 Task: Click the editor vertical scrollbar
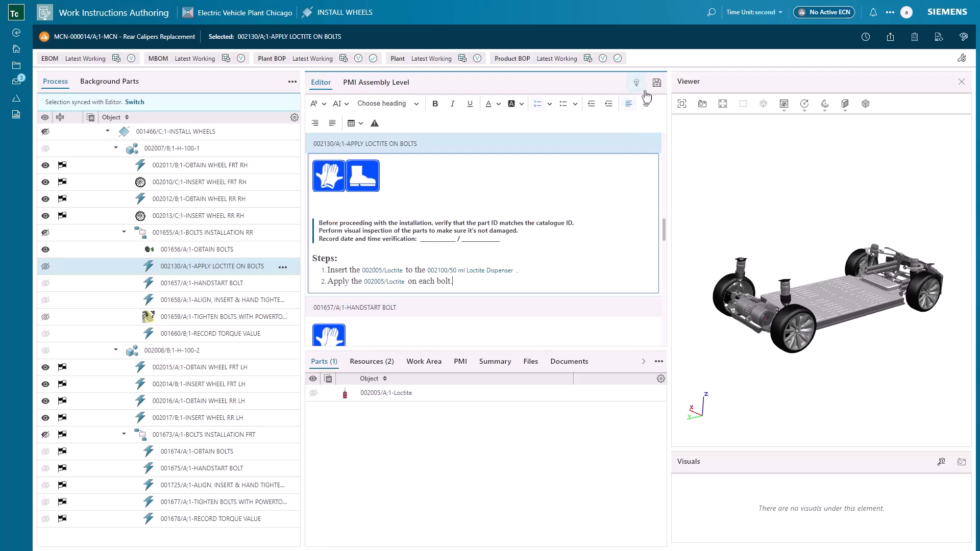coord(664,230)
